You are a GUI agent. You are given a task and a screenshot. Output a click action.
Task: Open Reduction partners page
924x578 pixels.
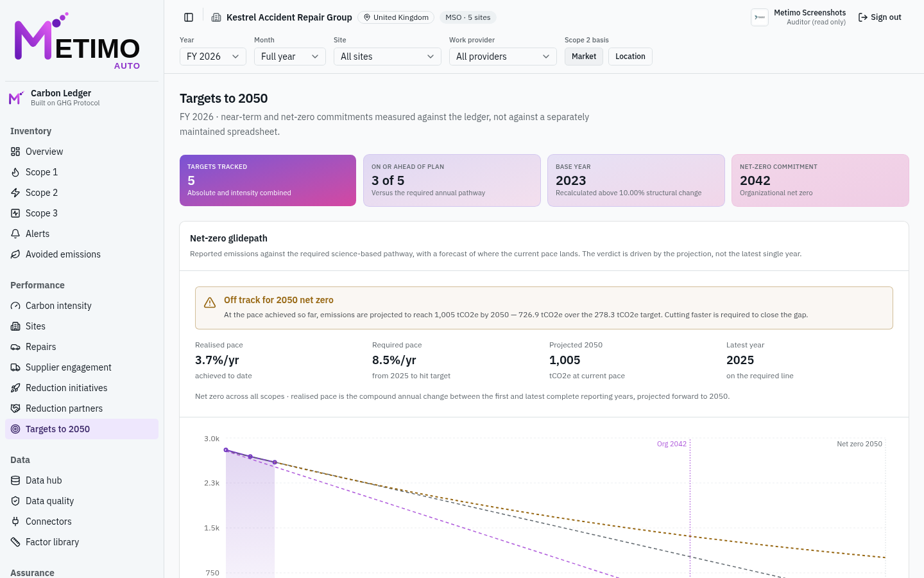(81, 408)
